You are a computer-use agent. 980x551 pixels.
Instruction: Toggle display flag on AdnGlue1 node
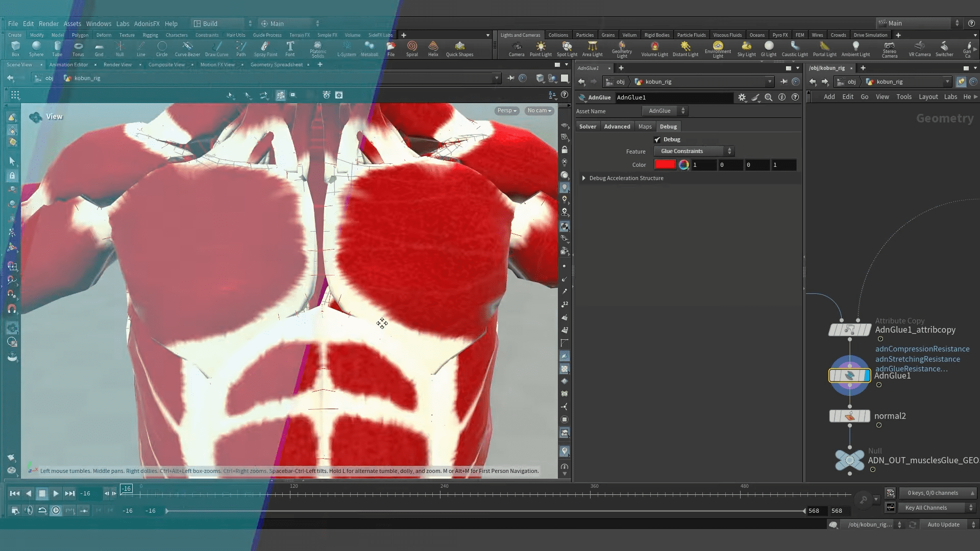[x=866, y=376]
